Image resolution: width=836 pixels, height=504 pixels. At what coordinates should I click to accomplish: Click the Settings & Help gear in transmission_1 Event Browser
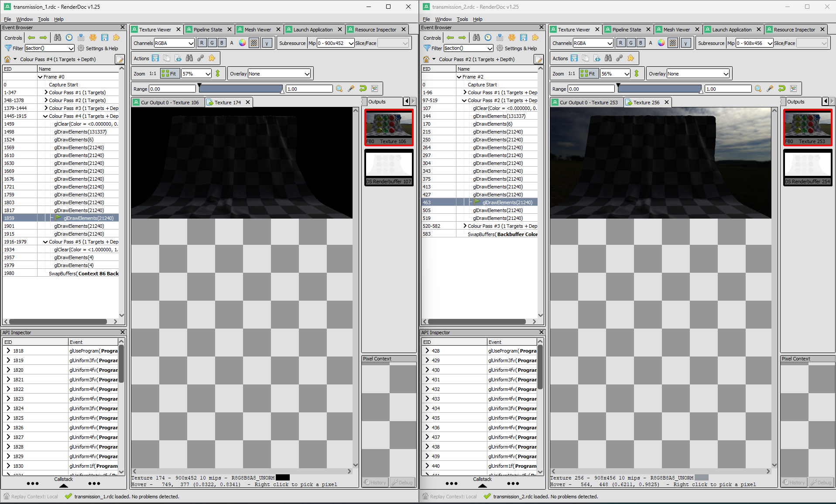[81, 48]
